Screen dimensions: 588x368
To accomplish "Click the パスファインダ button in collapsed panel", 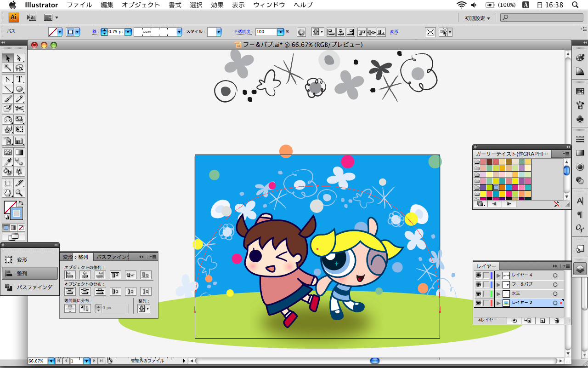I will 30,287.
